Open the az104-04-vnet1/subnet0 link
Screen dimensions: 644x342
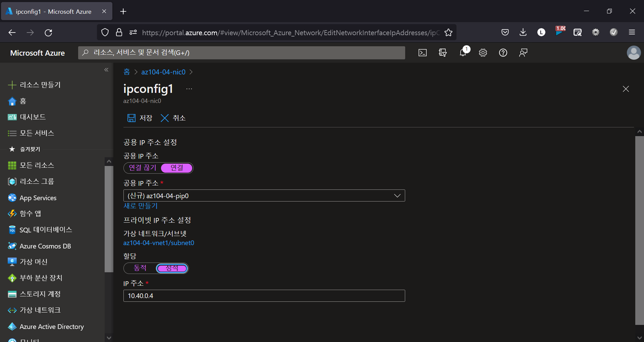tap(159, 243)
